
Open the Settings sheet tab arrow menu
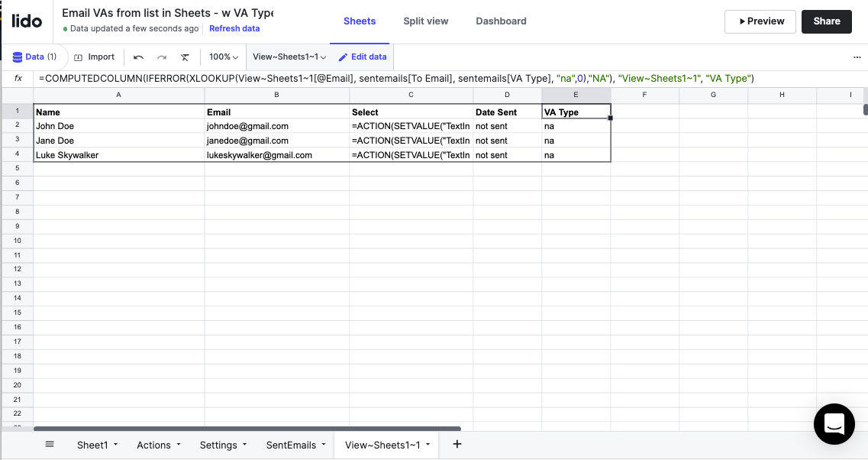[x=244, y=445]
